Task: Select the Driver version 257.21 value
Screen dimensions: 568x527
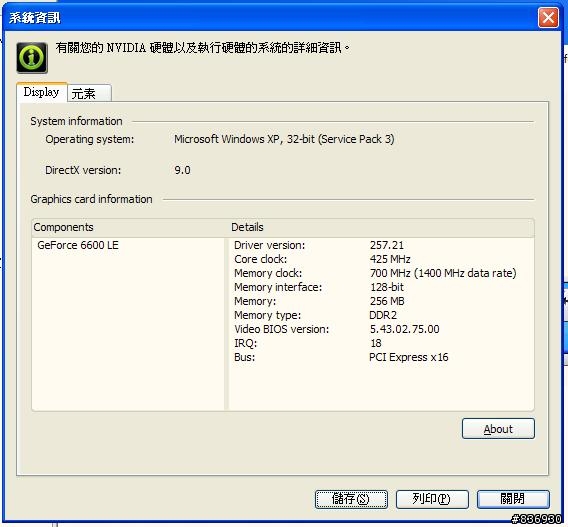Action: click(387, 245)
